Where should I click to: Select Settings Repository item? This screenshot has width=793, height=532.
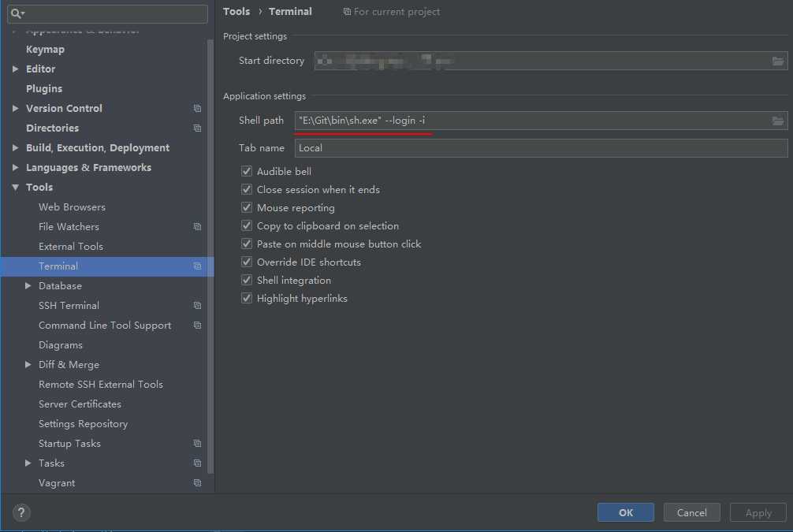tap(83, 424)
